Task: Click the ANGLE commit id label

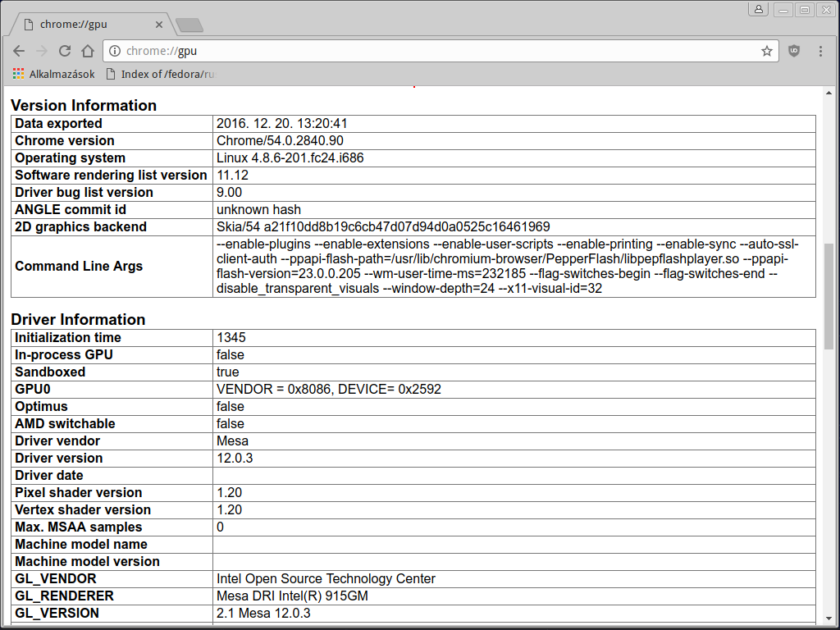Action: [71, 209]
